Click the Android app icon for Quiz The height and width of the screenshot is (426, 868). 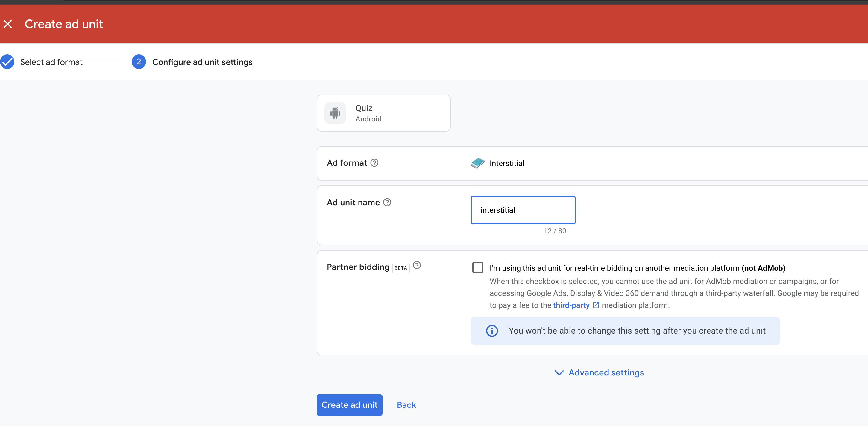coord(335,113)
